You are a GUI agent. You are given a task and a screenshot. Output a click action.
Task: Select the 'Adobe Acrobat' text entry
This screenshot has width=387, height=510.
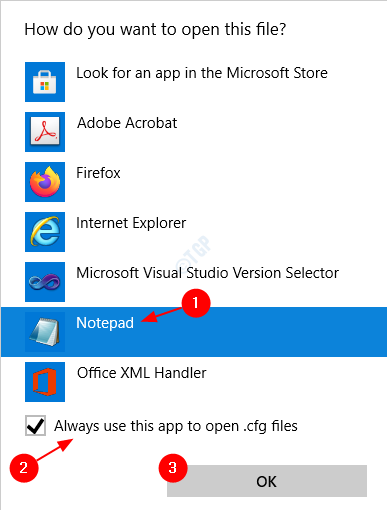(x=127, y=123)
